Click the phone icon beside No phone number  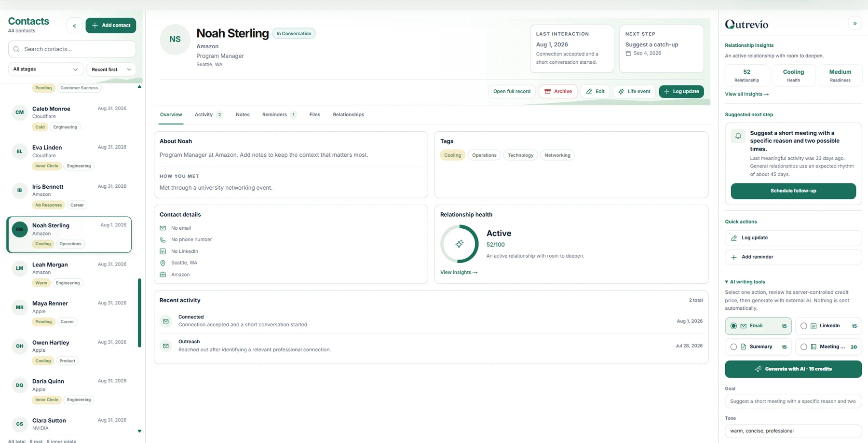163,240
